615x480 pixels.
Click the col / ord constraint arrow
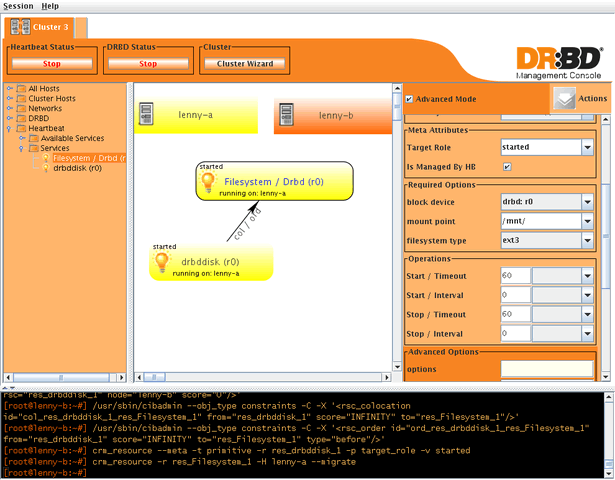tap(243, 221)
